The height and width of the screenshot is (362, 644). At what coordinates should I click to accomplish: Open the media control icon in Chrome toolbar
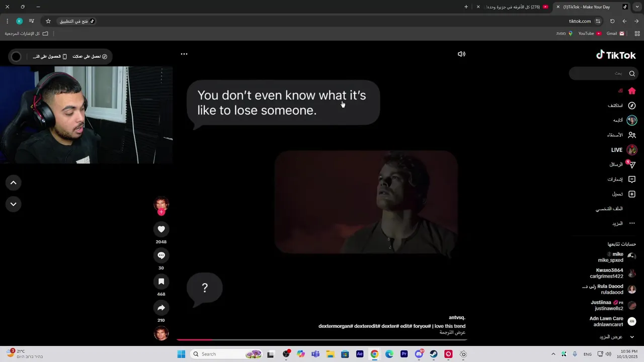[x=31, y=21]
